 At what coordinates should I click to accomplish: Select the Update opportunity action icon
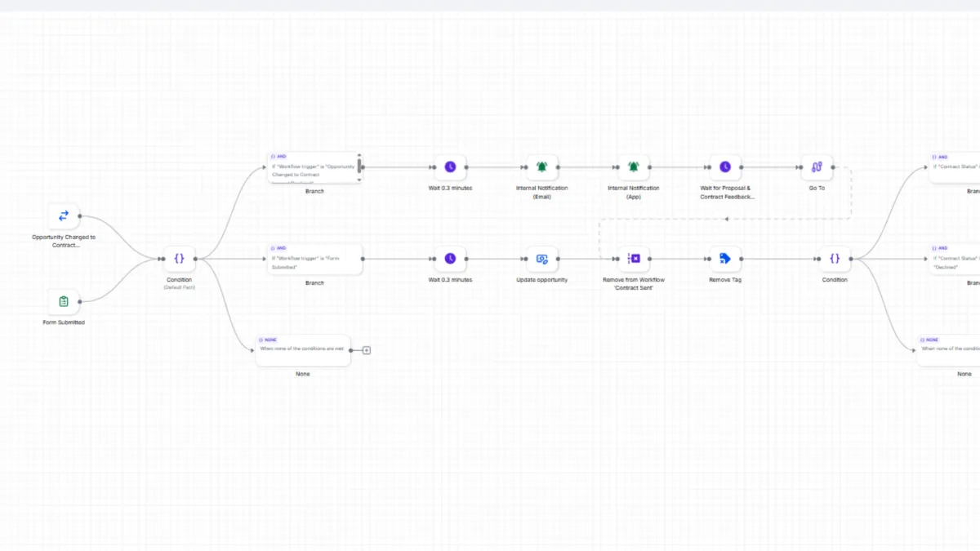(x=541, y=259)
